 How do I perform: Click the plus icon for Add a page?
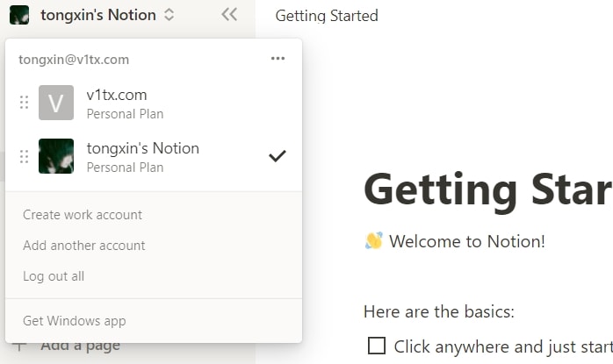click(19, 346)
